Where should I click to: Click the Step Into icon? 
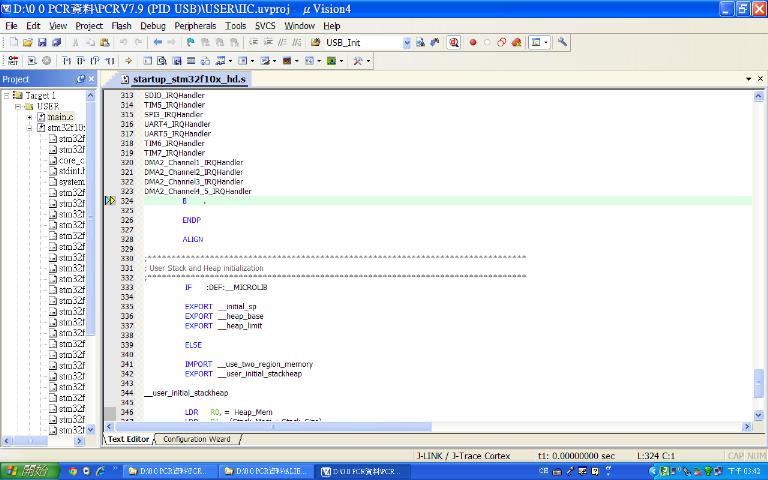(x=66, y=61)
